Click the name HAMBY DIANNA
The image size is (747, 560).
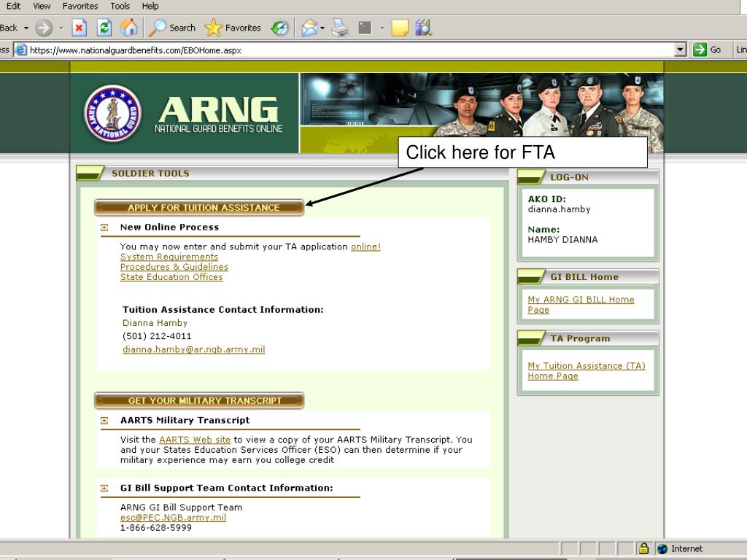coord(562,239)
